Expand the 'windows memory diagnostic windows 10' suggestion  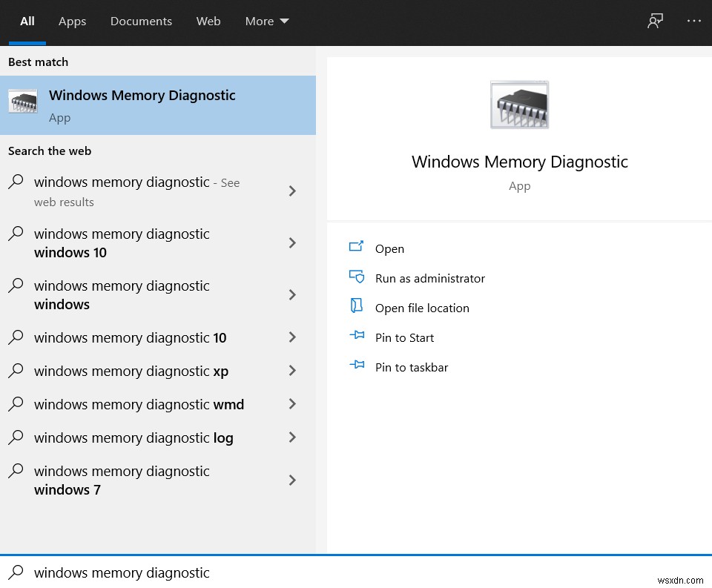[292, 242]
